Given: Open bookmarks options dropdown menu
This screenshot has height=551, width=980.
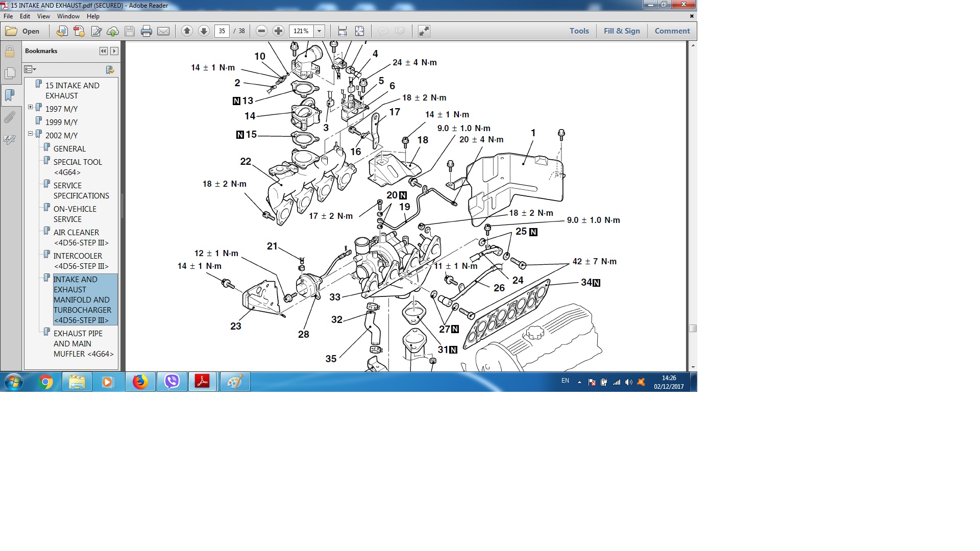Looking at the screenshot, I should (x=30, y=69).
